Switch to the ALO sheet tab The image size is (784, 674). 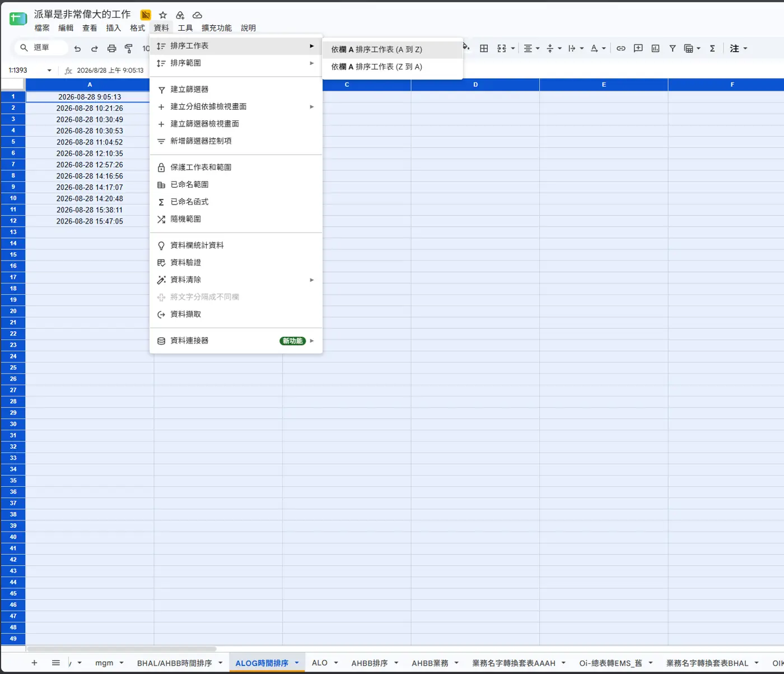coord(320,663)
